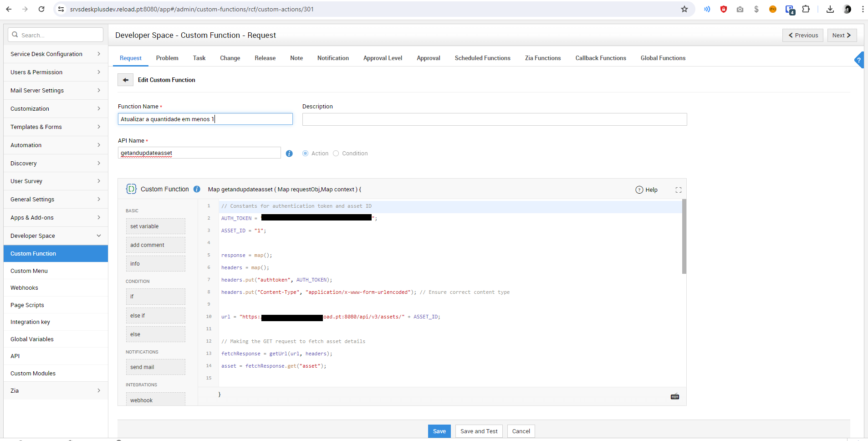The image size is (868, 441).
Task: Click the Custom Function braces logo icon
Action: pyautogui.click(x=131, y=189)
